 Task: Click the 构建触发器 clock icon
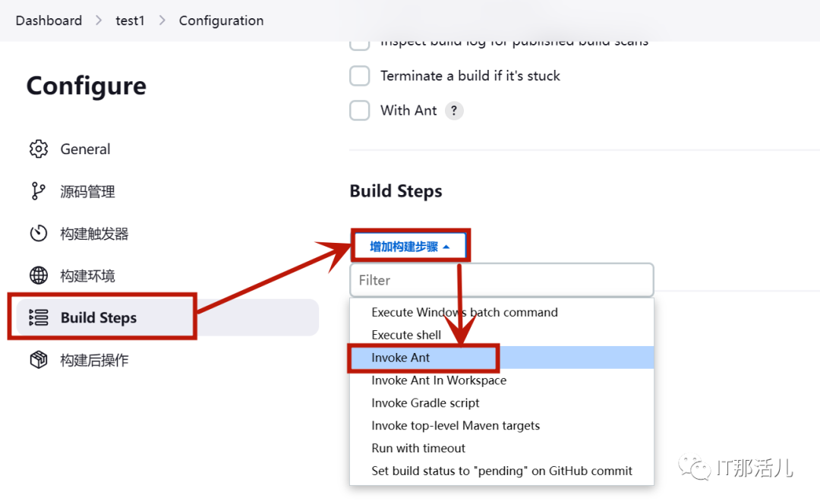tap(39, 233)
